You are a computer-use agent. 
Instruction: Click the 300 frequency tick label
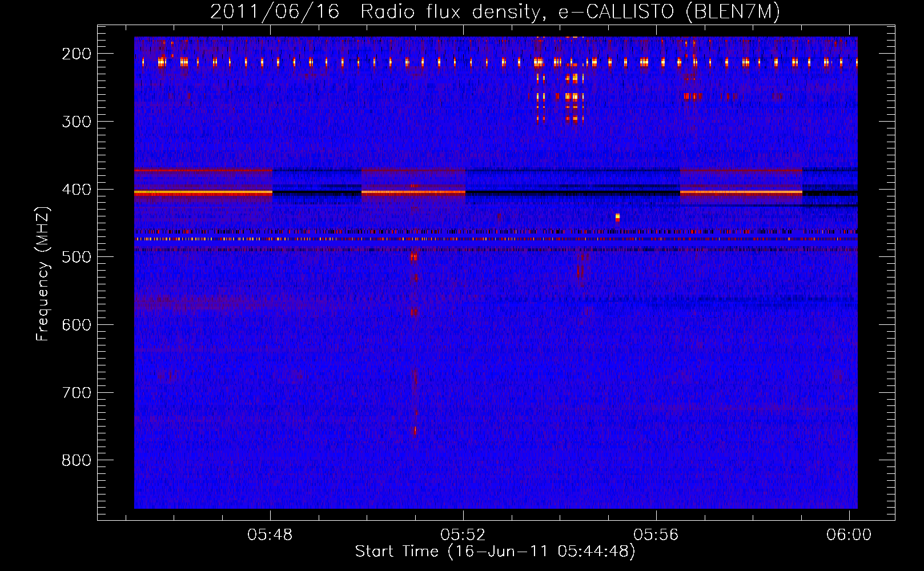pos(77,122)
